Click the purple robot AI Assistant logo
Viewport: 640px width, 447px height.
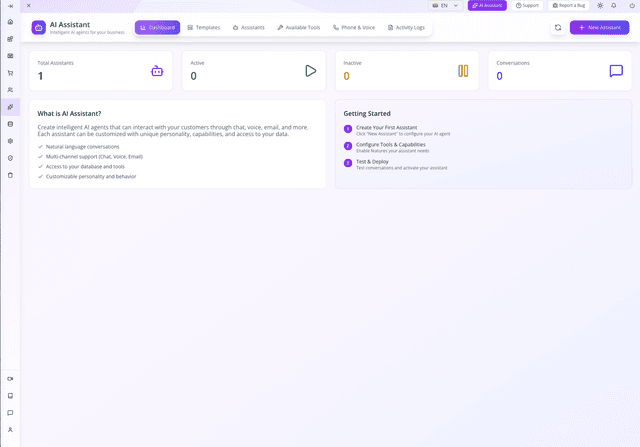pyautogui.click(x=39, y=27)
